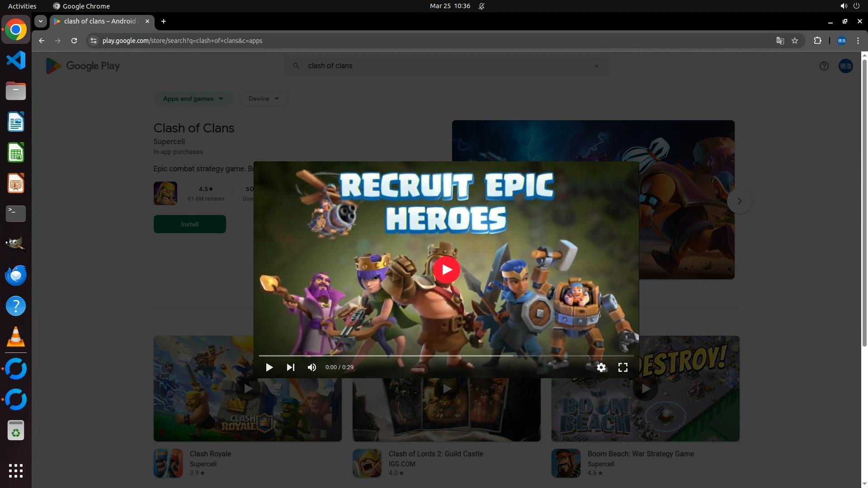
Task: Open Clash Royale app listing
Action: 210,454
